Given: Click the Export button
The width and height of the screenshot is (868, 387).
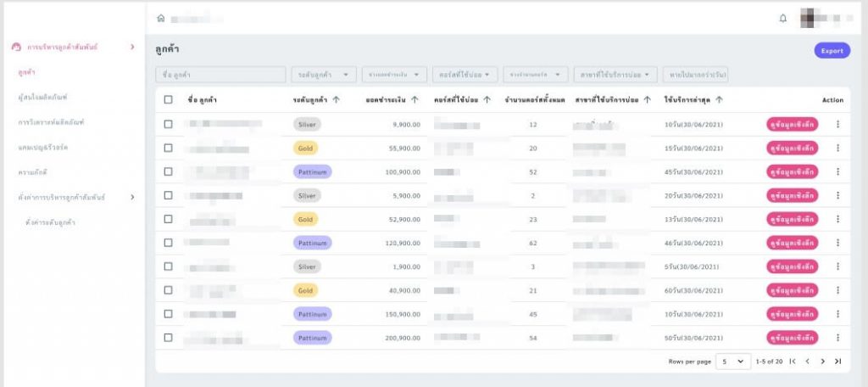Looking at the screenshot, I should click(x=832, y=50).
